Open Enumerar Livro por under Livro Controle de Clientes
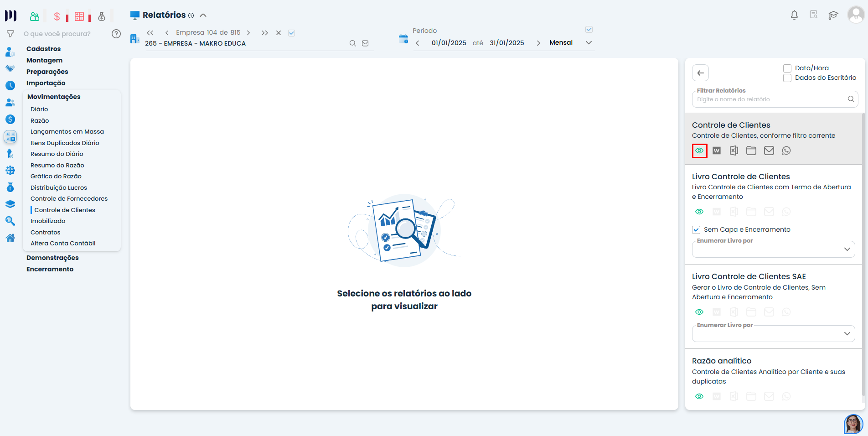Screen dimensions: 868x436 [x=774, y=249]
